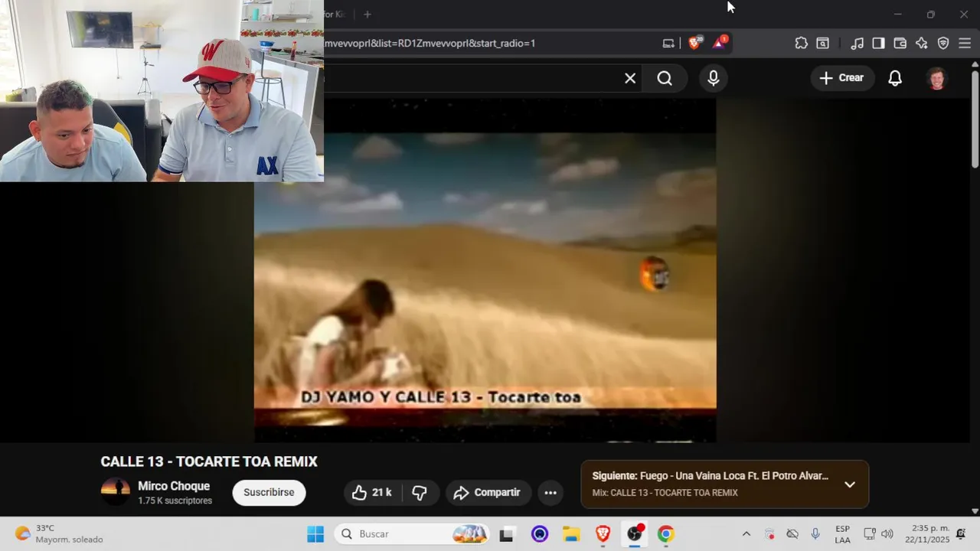Click the video title CALLE 13 - TOCARTE TOA REMIX
980x551 pixels.
(209, 462)
